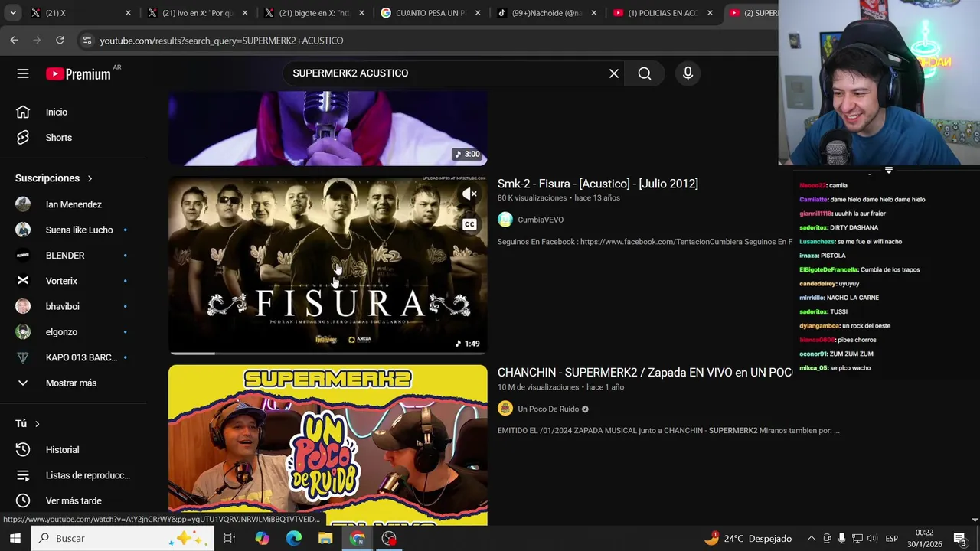The width and height of the screenshot is (980, 551).
Task: Go back with browser back arrow
Action: 14,40
